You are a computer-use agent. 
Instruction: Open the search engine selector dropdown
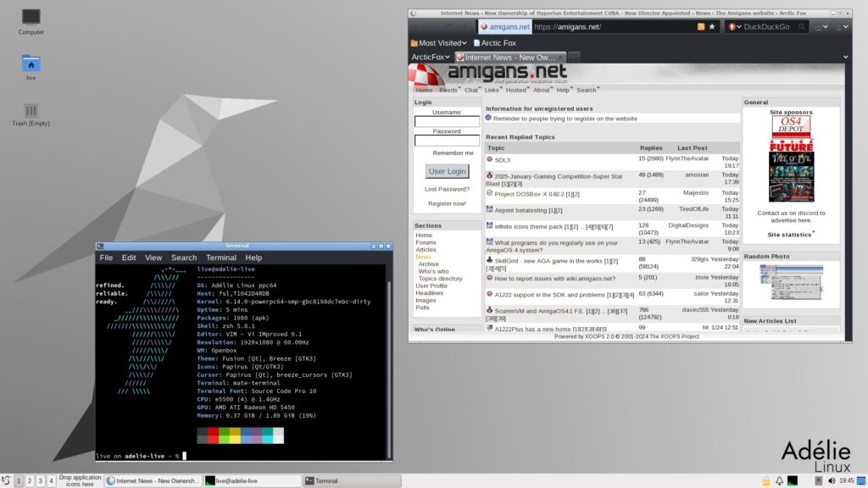[x=735, y=26]
